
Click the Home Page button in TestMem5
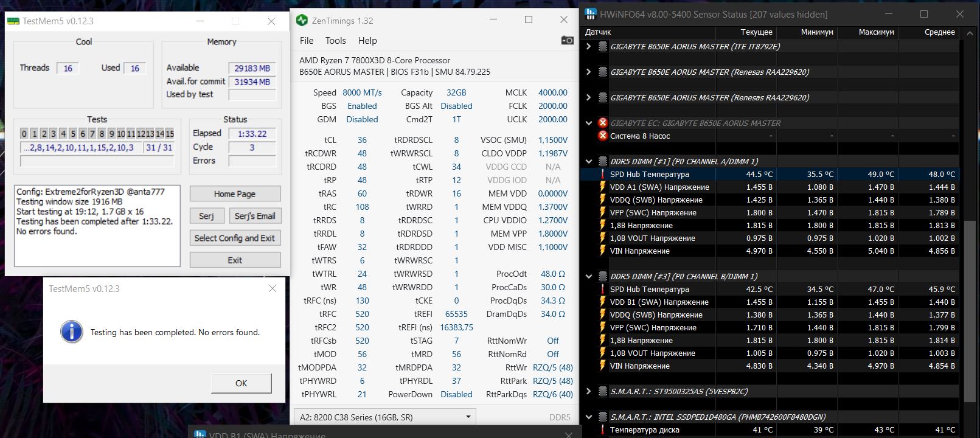[x=235, y=194]
